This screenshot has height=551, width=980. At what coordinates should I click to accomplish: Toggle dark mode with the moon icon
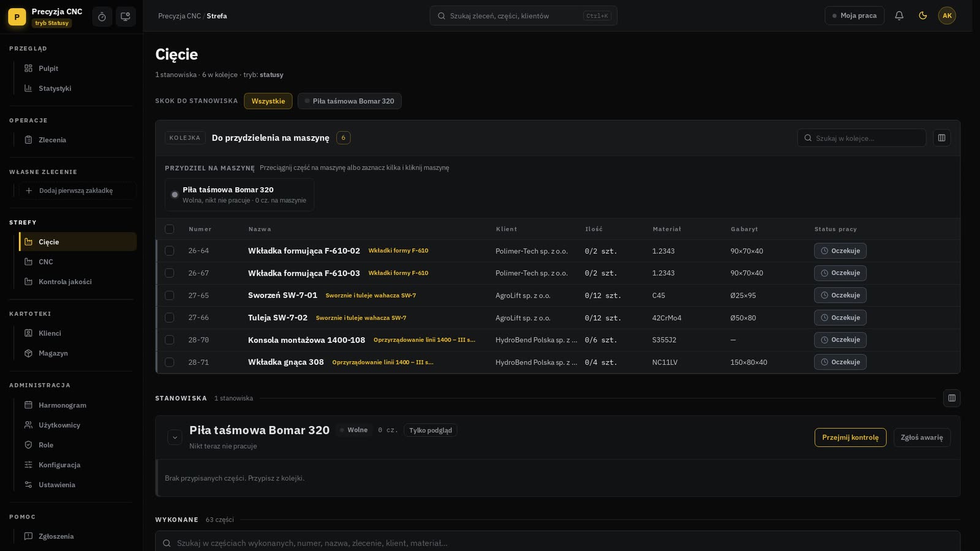point(923,16)
